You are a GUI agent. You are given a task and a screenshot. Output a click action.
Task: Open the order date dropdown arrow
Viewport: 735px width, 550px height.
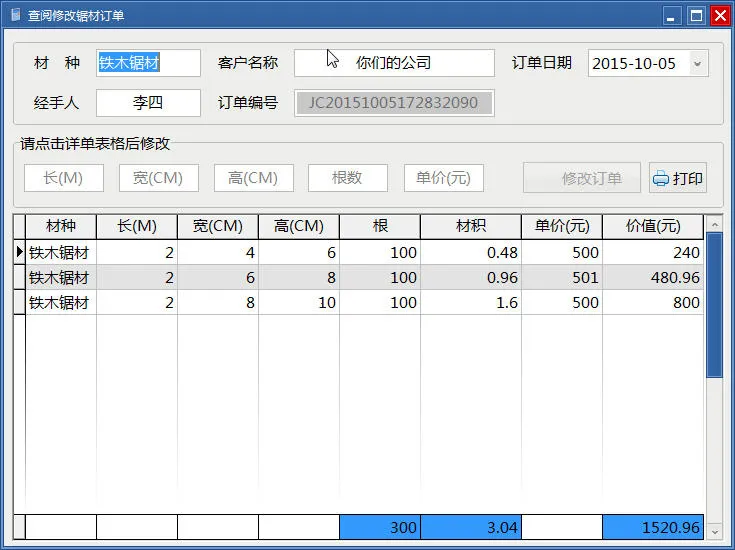697,63
